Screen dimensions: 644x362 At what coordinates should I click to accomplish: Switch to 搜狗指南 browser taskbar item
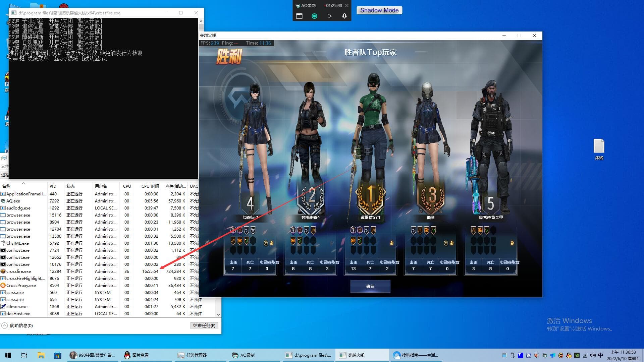[x=416, y=355]
